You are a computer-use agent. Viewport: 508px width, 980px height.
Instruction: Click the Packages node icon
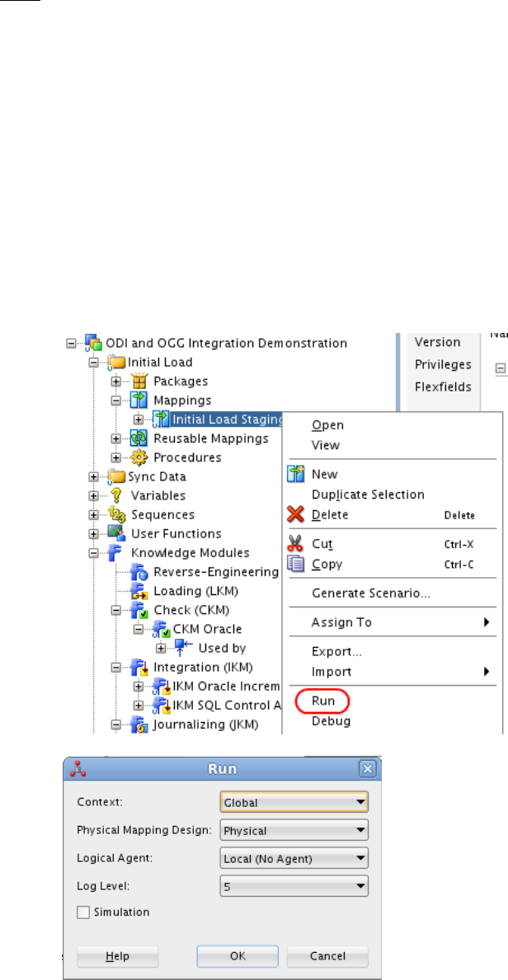[x=139, y=382]
